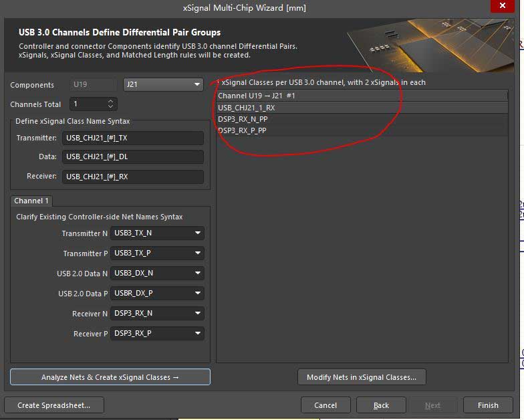Click the Data class name field
This screenshot has height=420, width=524.
(132, 157)
